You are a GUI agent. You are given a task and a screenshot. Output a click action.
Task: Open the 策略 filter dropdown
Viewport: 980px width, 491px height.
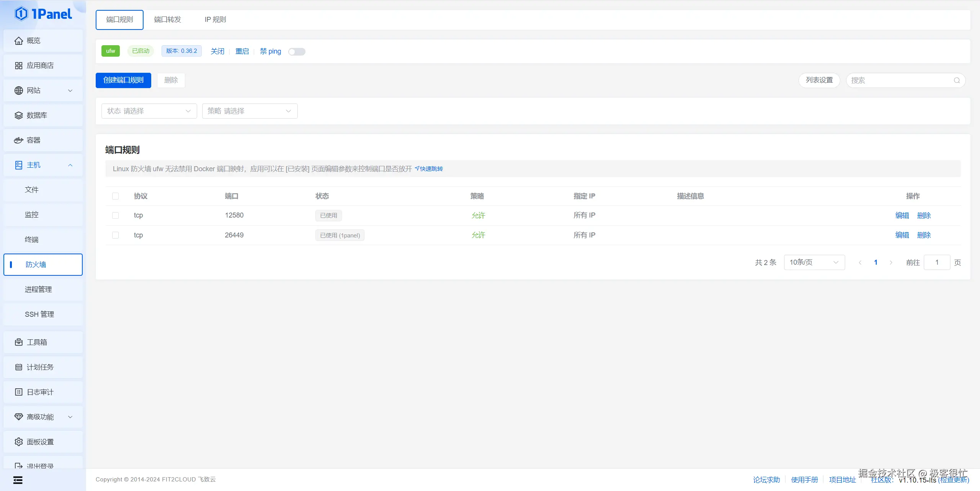(x=250, y=111)
